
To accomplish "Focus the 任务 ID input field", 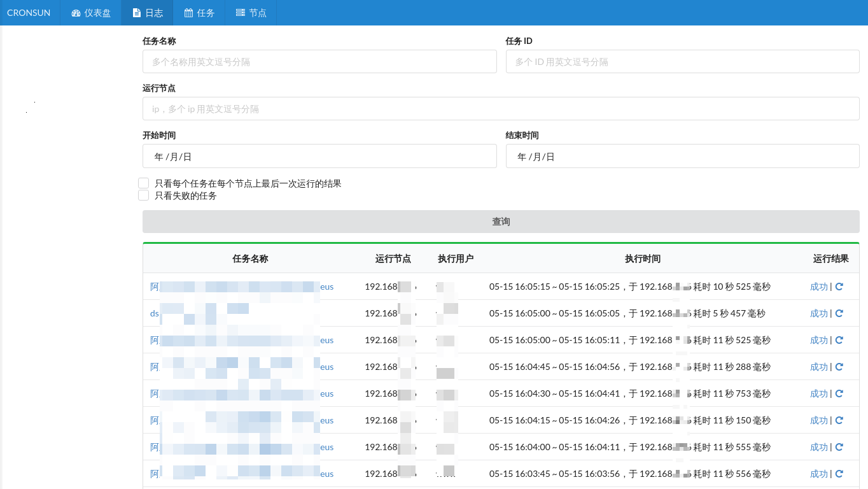I will tap(683, 62).
